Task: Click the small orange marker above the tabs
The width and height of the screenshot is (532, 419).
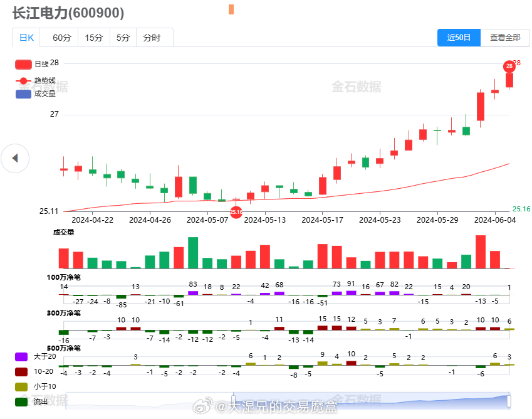Action: [231, 9]
